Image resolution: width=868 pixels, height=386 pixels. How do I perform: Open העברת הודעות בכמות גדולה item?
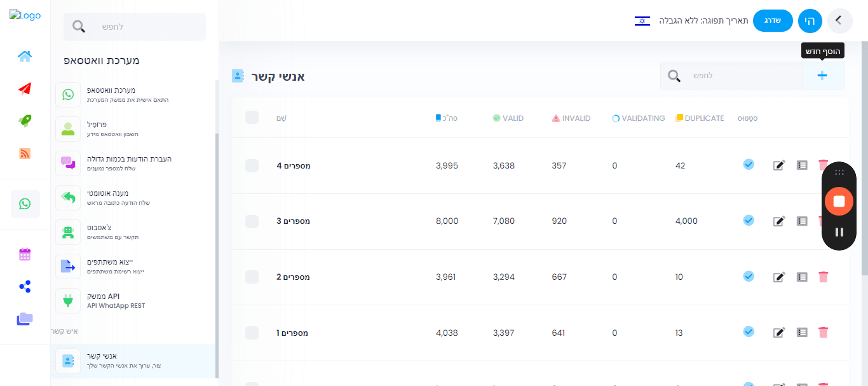(x=133, y=163)
